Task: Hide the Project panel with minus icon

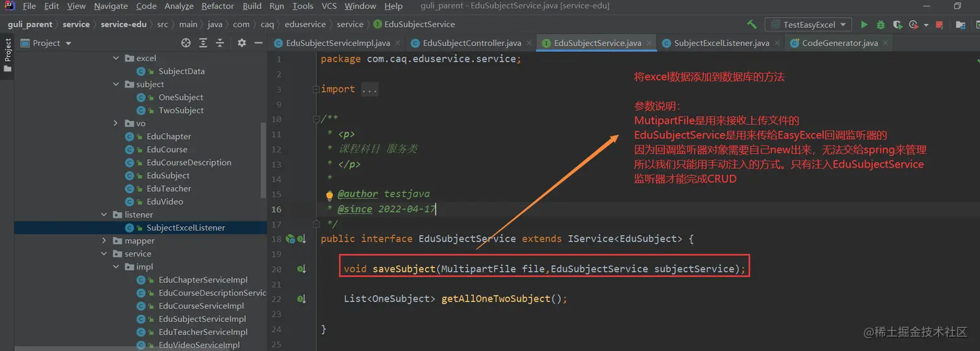Action: 259,43
